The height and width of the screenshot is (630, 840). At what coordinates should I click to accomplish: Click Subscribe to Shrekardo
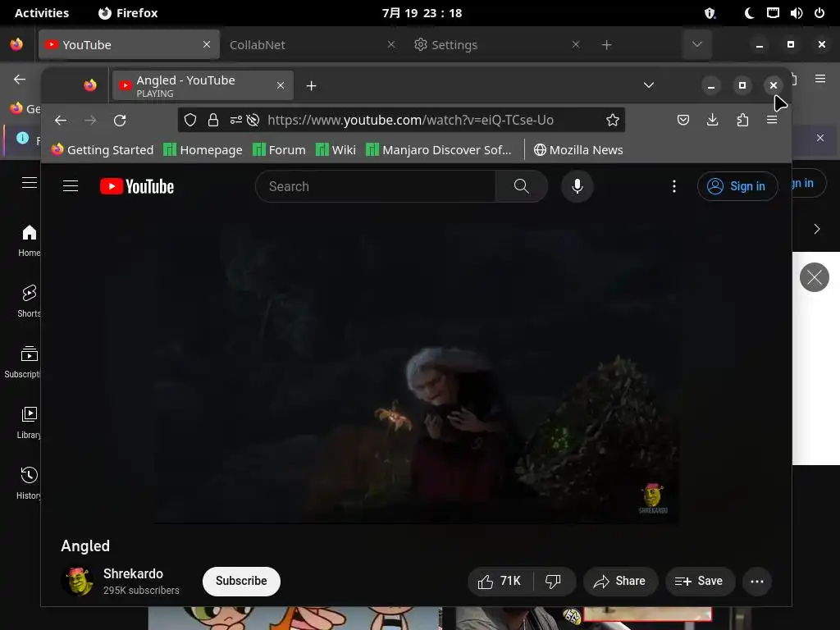point(241,582)
